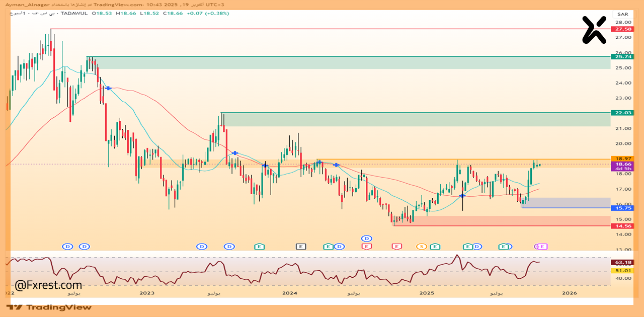
Task: Click the green 22.03 level label
Action: pos(621,113)
